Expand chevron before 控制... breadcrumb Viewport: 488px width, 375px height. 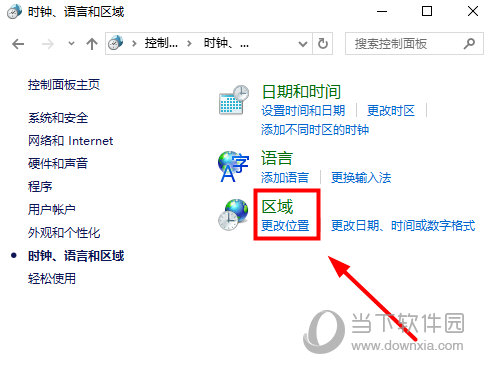pyautogui.click(x=134, y=43)
